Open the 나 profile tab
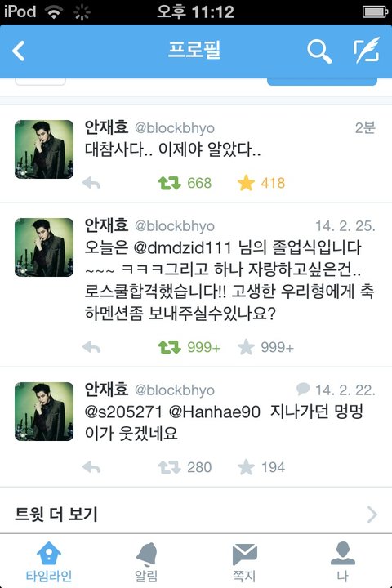Viewport: 392px width, 588px height. pos(342,562)
